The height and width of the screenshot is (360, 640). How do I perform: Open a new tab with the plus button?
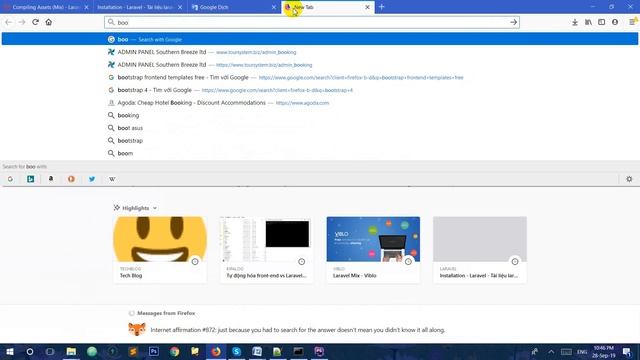tap(382, 7)
